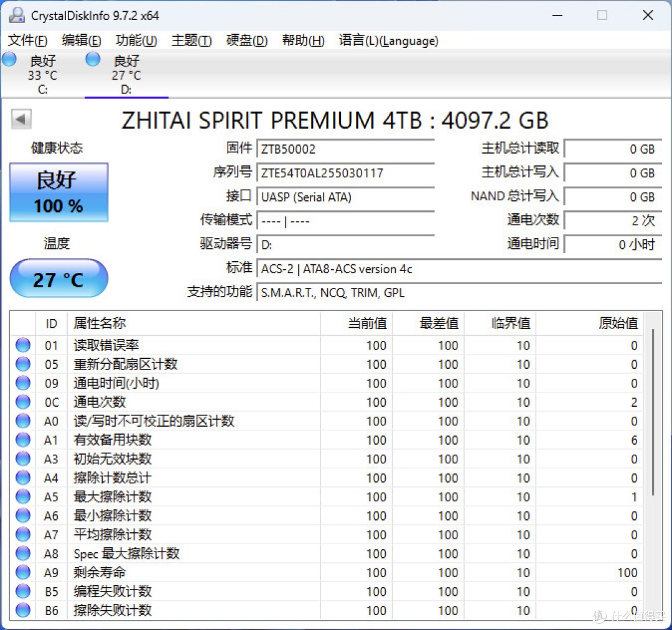The width and height of the screenshot is (672, 630).
Task: Click status orb for attribute 01 读取错误率
Action: pyautogui.click(x=23, y=345)
